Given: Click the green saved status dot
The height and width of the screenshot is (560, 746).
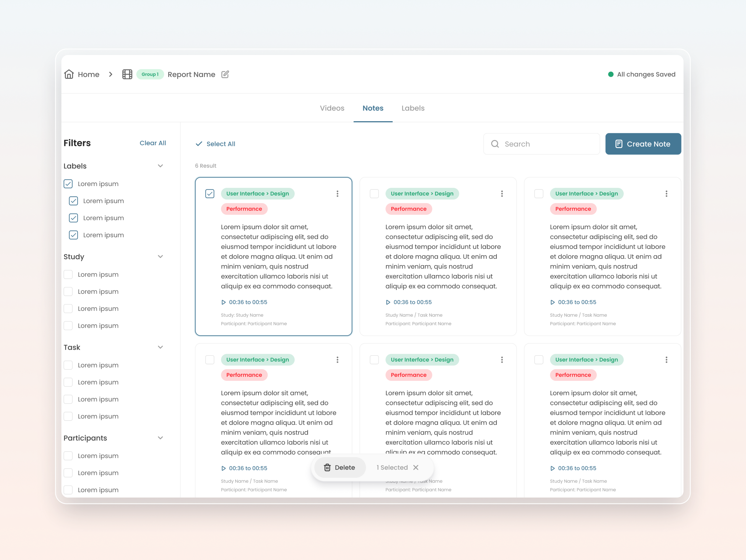Looking at the screenshot, I should pos(610,74).
